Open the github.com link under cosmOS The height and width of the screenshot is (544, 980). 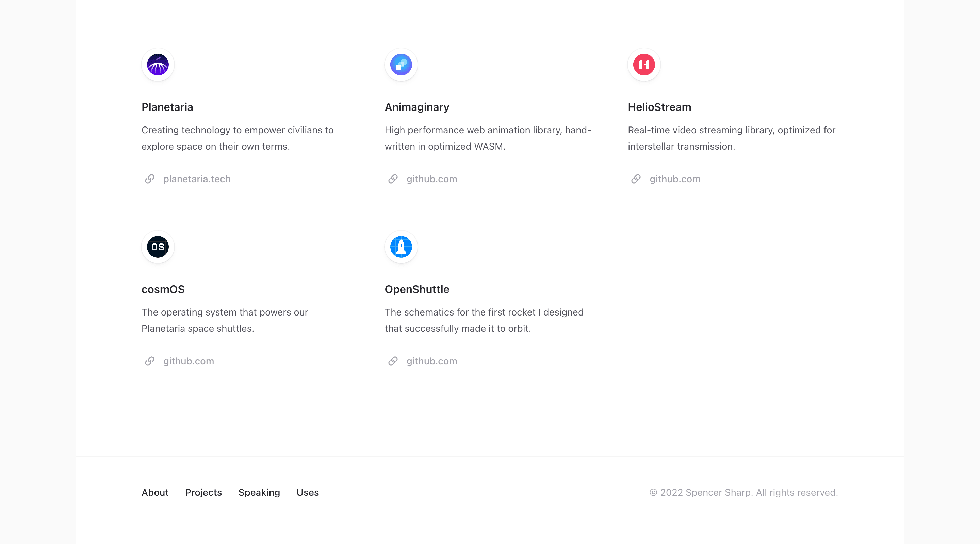click(188, 361)
